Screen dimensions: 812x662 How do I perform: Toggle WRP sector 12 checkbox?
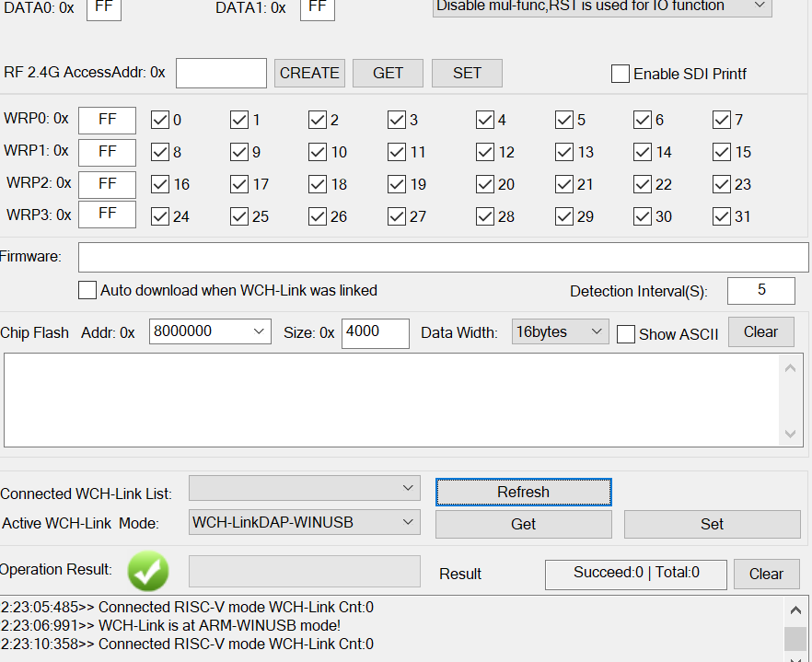coord(484,152)
